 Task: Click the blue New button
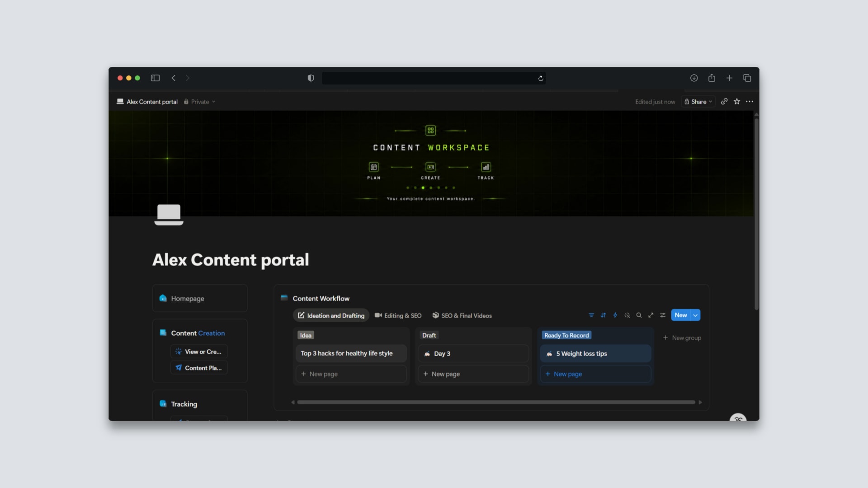[681, 315]
